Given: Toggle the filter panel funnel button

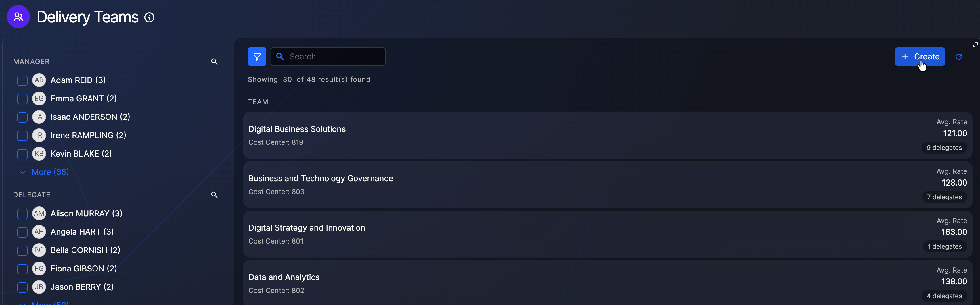Looking at the screenshot, I should [257, 57].
